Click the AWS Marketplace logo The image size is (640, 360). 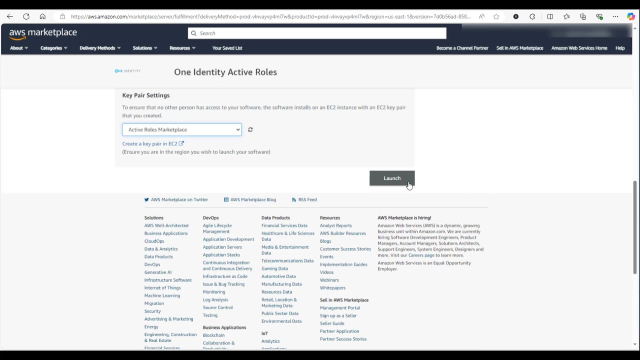click(43, 33)
